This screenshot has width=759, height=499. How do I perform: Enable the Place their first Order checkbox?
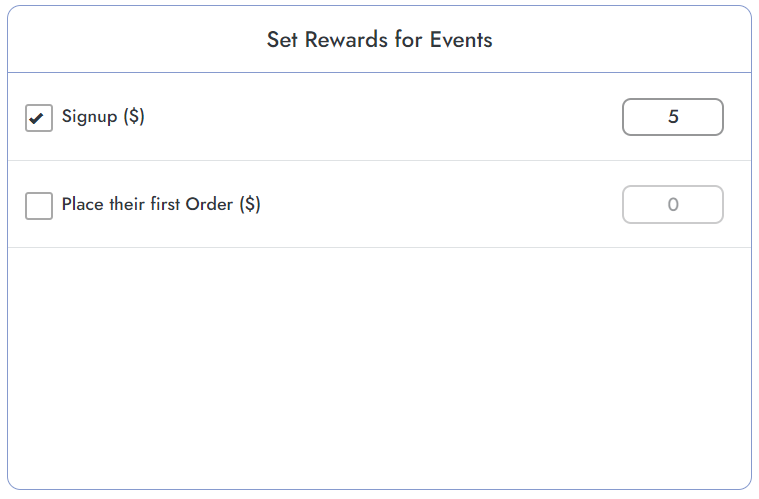(39, 206)
